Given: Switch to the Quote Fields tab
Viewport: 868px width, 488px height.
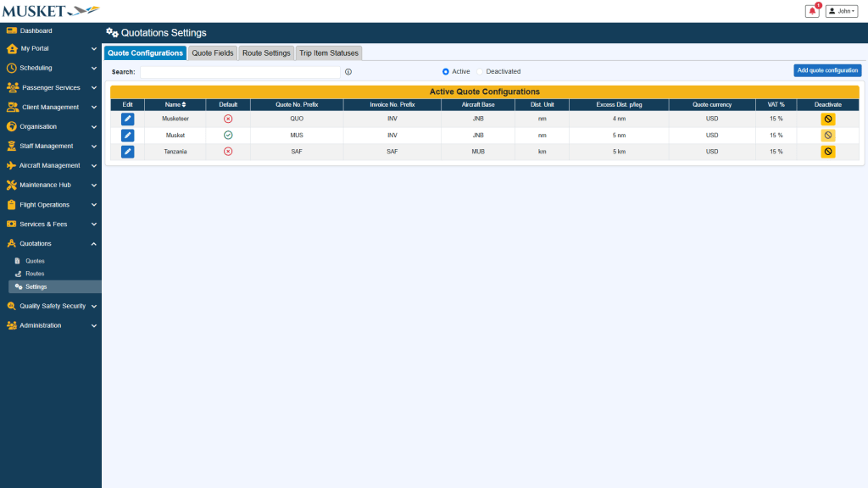Looking at the screenshot, I should click(213, 53).
